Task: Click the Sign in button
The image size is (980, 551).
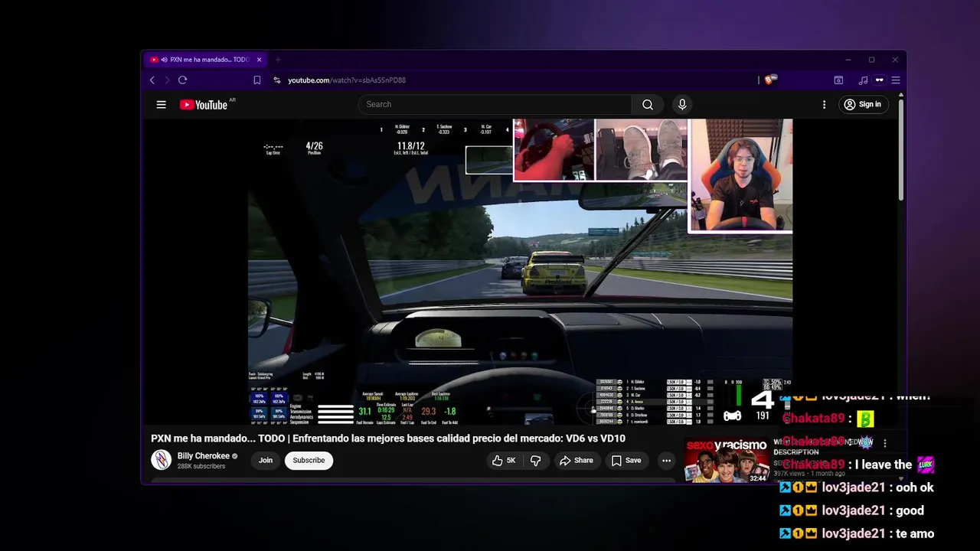Action: tap(862, 105)
